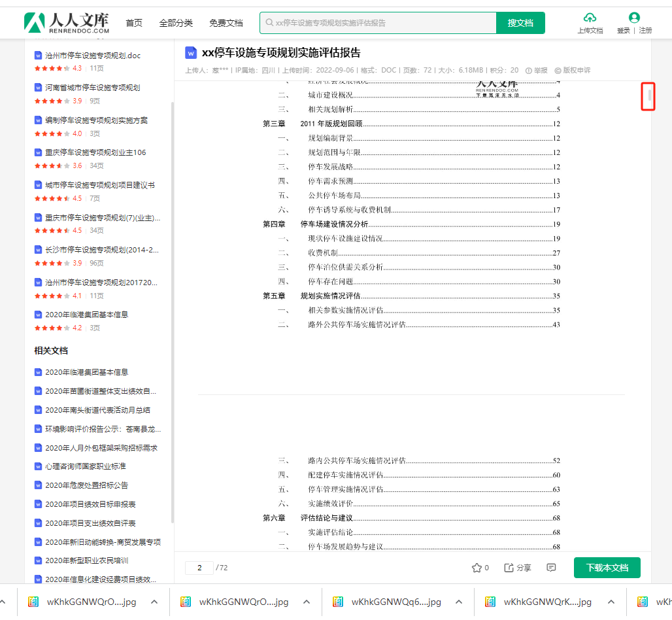Open the 全部分类 navigation menu

[x=176, y=23]
